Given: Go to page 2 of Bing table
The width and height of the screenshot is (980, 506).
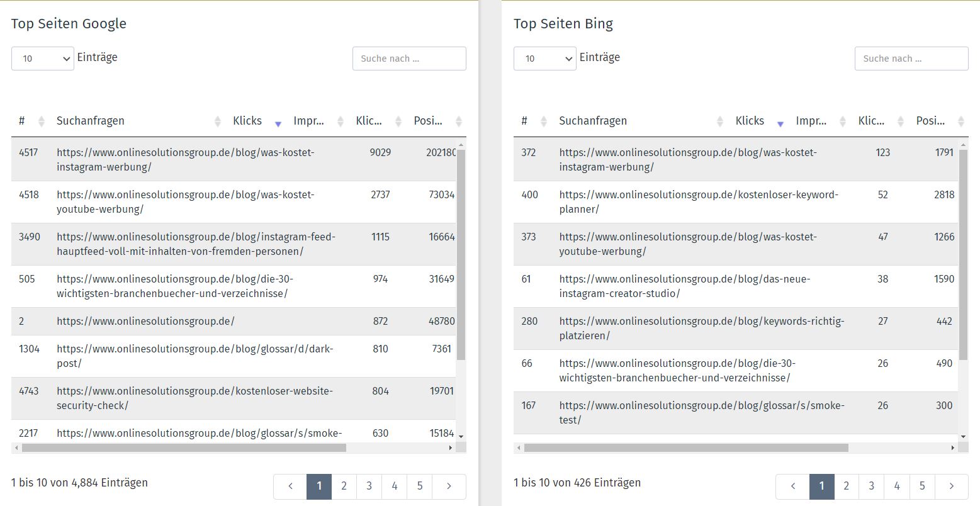Looking at the screenshot, I should pyautogui.click(x=846, y=486).
